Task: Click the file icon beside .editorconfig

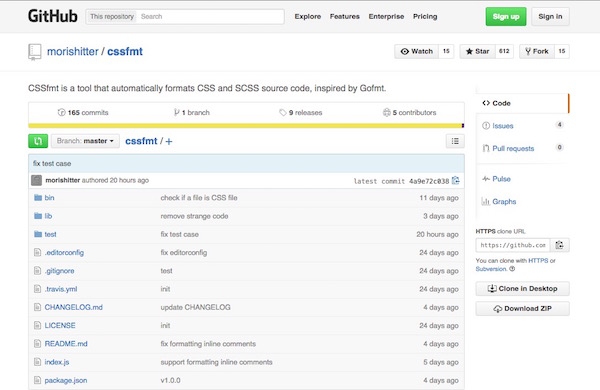Action: [37, 252]
